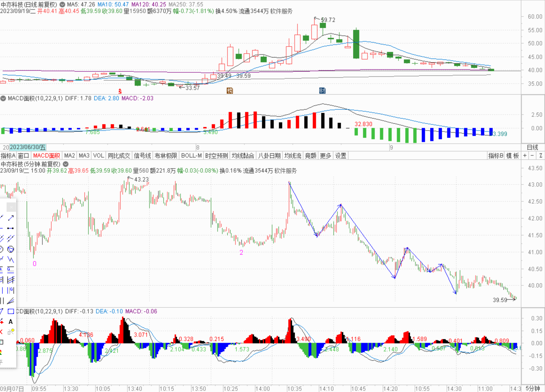
Task: Select 时空预测 indicator tab
Action: [x=217, y=155]
